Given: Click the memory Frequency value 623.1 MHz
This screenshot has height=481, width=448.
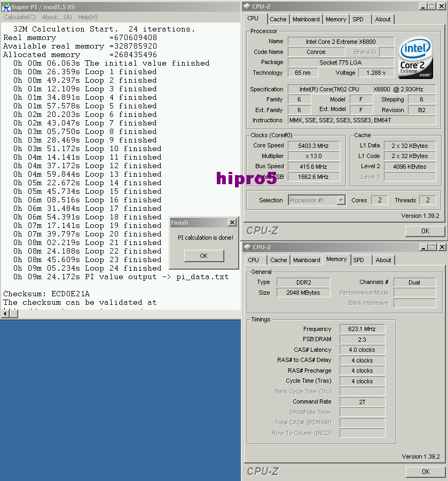Looking at the screenshot, I should pyautogui.click(x=362, y=329).
